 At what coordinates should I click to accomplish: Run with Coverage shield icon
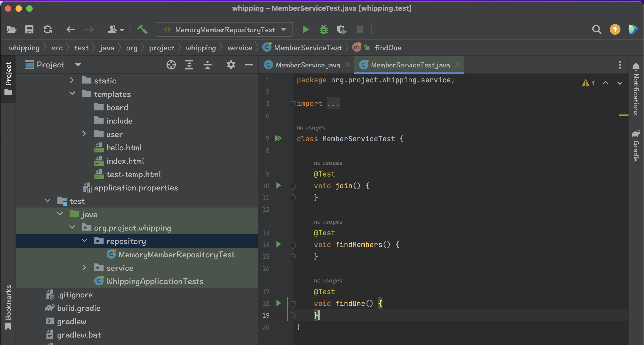(342, 29)
